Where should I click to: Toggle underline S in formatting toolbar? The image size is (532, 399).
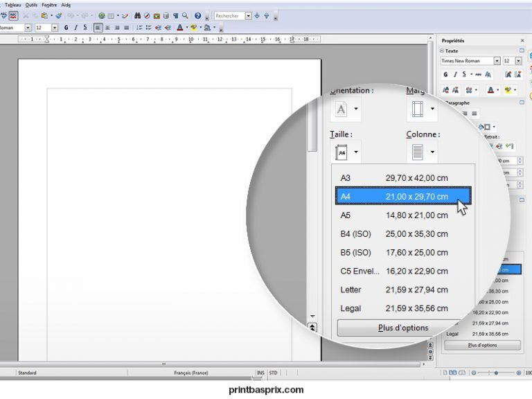(x=85, y=28)
